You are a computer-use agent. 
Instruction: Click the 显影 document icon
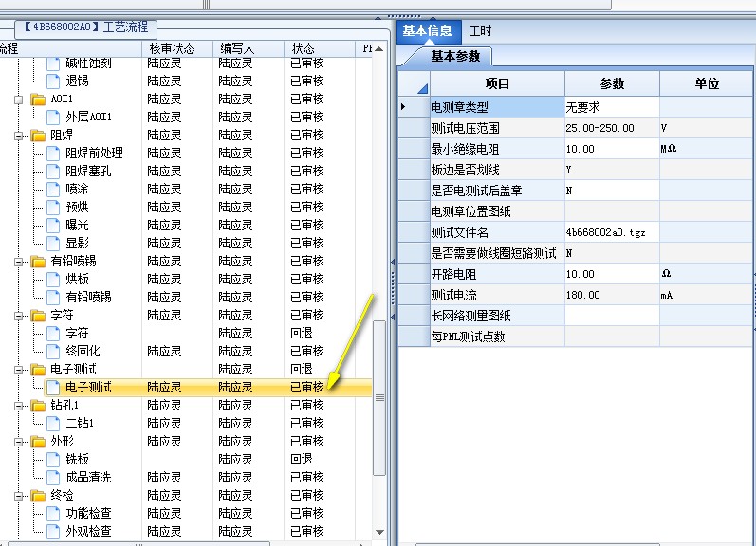(53, 244)
